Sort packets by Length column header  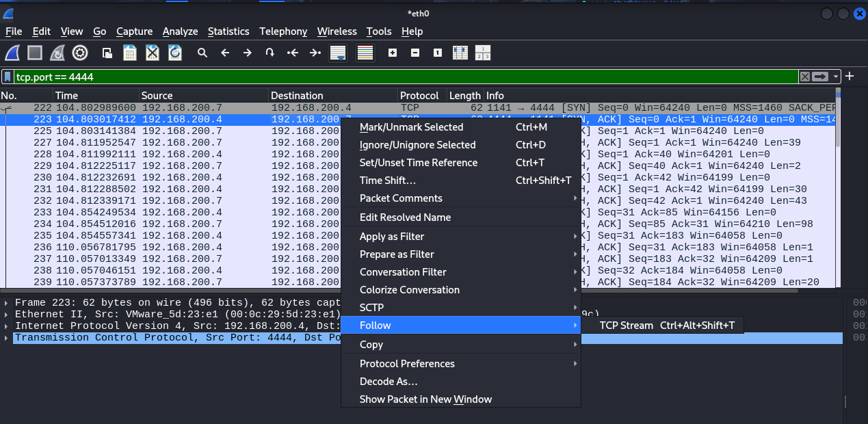[x=465, y=96]
